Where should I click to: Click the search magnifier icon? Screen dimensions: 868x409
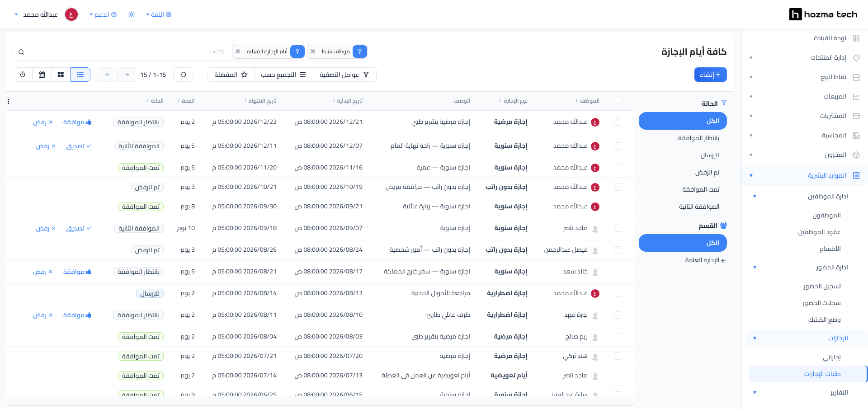(x=21, y=52)
